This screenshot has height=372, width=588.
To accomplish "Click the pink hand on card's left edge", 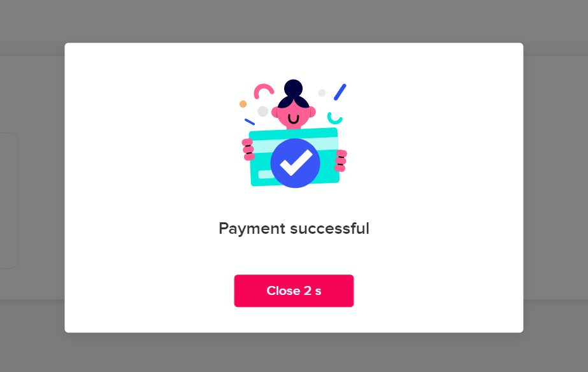I will click(x=248, y=150).
